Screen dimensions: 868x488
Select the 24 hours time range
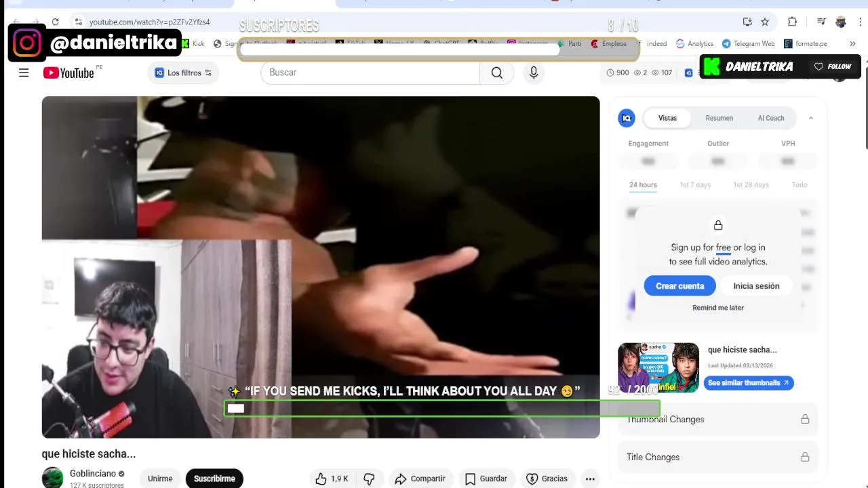pyautogui.click(x=643, y=185)
